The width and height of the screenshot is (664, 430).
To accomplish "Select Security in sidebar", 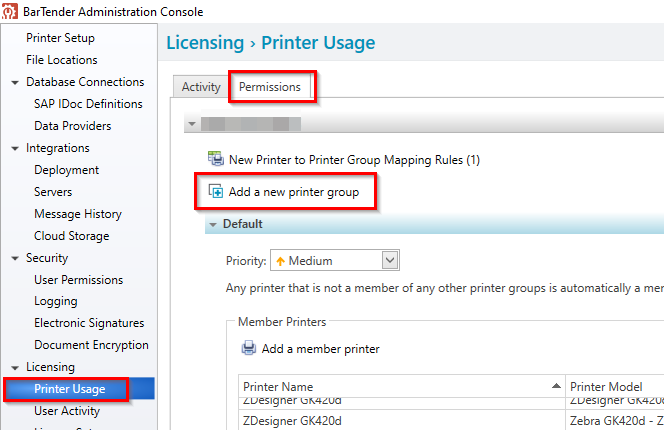I will coord(47,258).
